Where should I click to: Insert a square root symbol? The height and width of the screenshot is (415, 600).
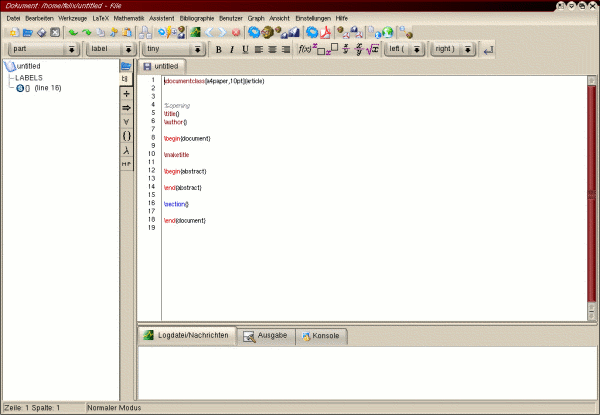(x=372, y=49)
